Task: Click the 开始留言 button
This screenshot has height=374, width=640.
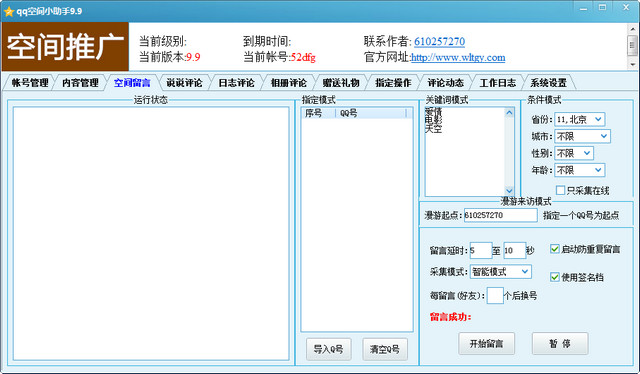Action: coord(487,344)
